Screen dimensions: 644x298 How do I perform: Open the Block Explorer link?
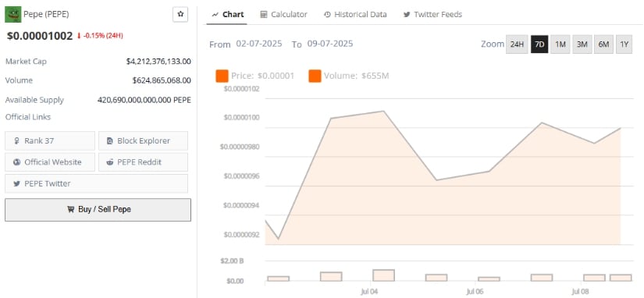143,140
